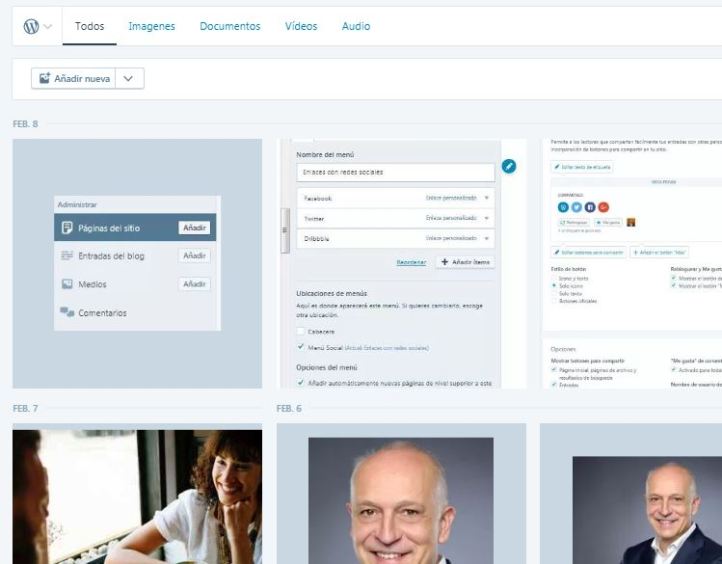Click the blue pencil edit icon
The image size is (722, 564).
coord(508,166)
